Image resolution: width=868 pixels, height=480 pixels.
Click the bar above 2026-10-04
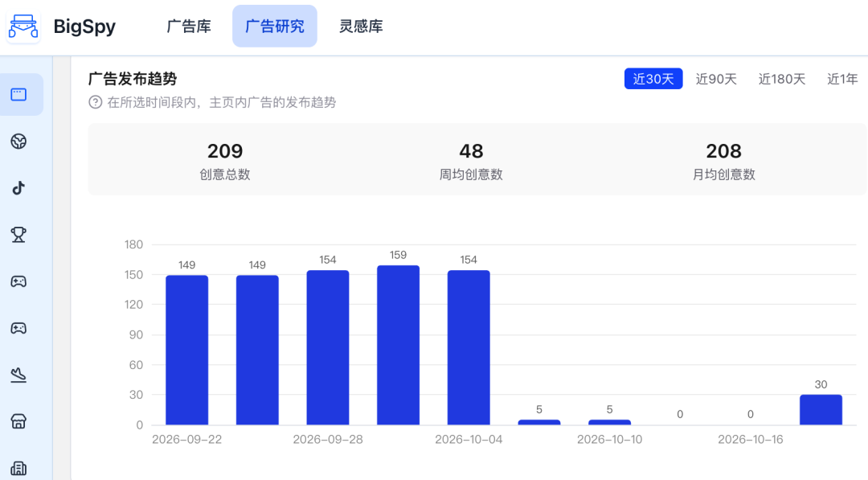pos(469,347)
